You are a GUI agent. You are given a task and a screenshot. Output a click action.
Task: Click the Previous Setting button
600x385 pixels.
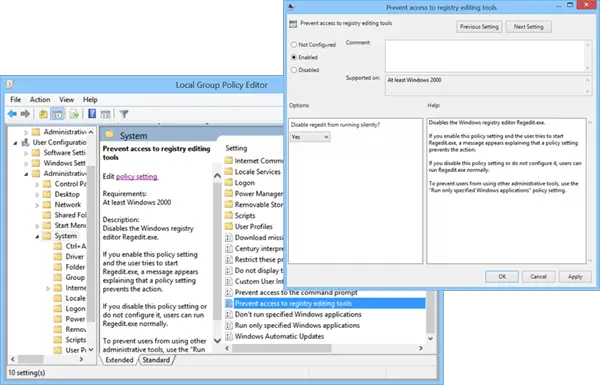click(x=479, y=27)
